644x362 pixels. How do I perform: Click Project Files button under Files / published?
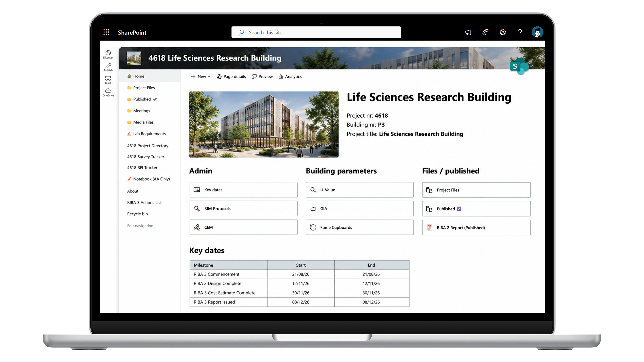[x=476, y=190]
